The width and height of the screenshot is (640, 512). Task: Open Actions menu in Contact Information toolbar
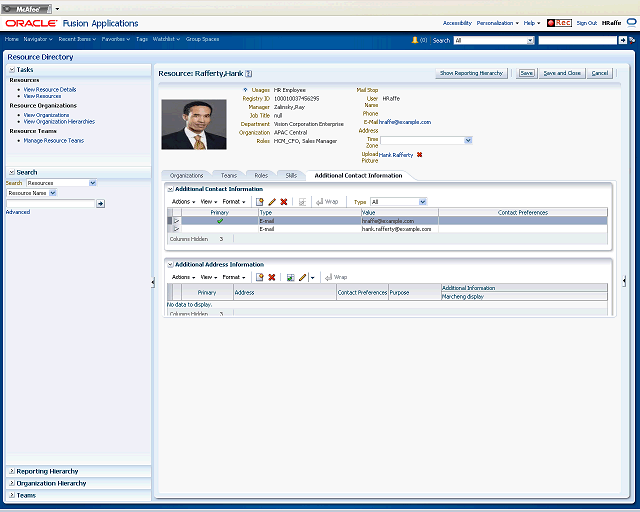point(183,202)
